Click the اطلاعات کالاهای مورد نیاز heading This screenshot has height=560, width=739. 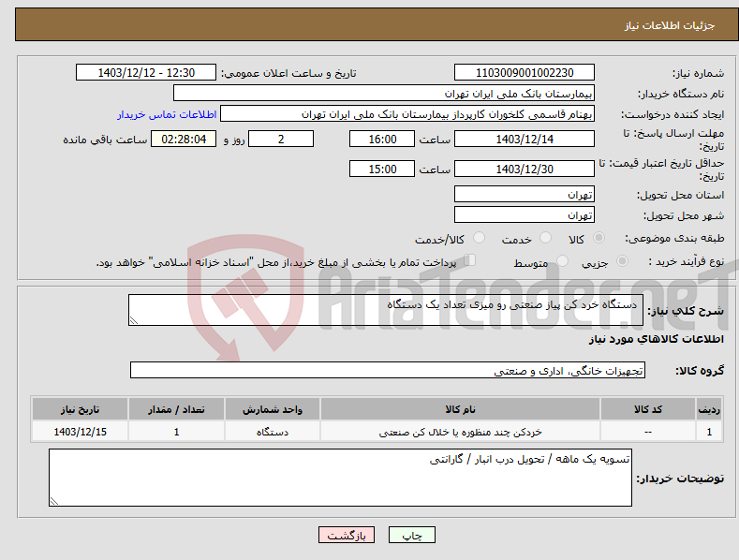[x=656, y=339]
